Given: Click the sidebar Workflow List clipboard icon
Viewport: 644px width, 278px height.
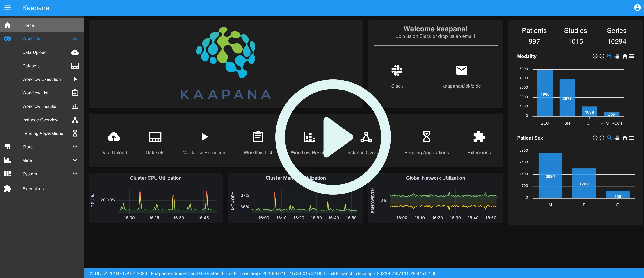Looking at the screenshot, I should [75, 93].
